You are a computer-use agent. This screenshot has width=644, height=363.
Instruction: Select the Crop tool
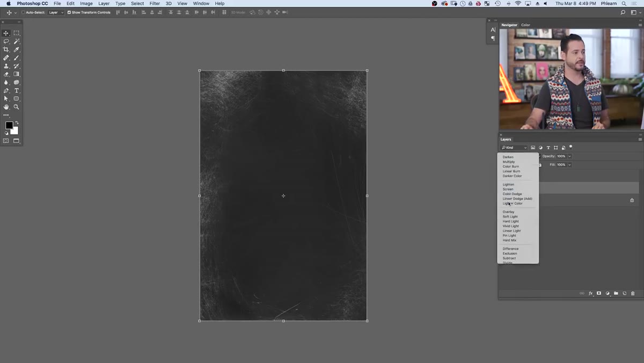[6, 49]
